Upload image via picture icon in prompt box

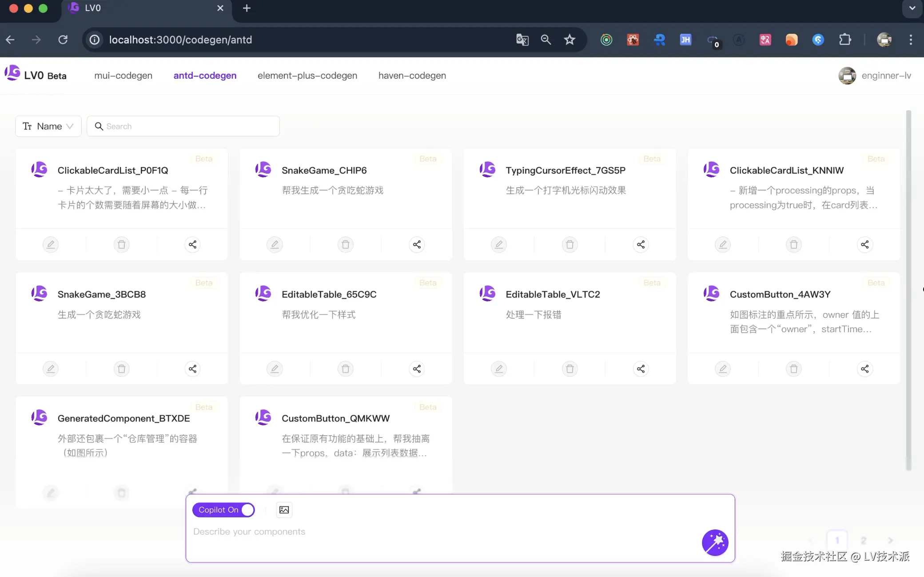click(x=284, y=510)
